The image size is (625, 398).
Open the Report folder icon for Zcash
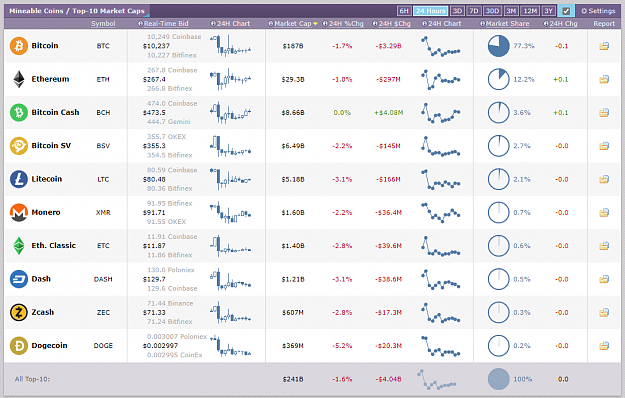(x=604, y=312)
